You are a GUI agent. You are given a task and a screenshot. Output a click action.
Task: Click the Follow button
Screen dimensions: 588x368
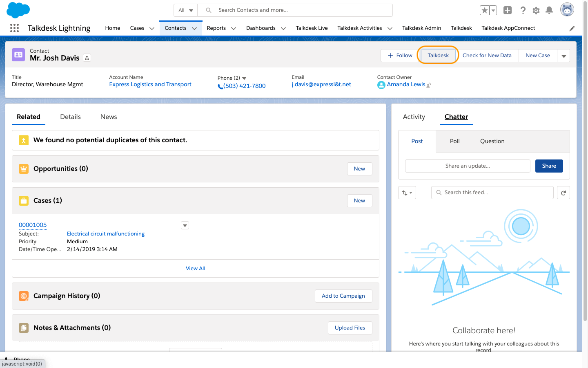tap(400, 56)
